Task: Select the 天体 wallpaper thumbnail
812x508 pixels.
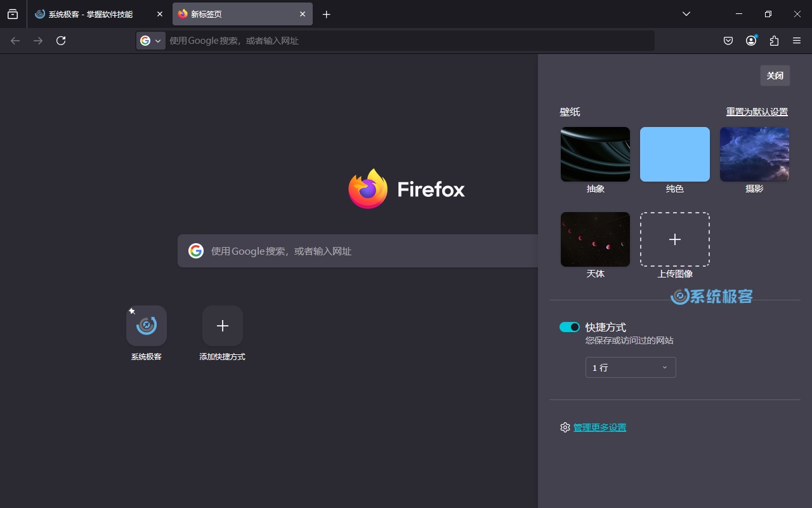Action: 595,239
